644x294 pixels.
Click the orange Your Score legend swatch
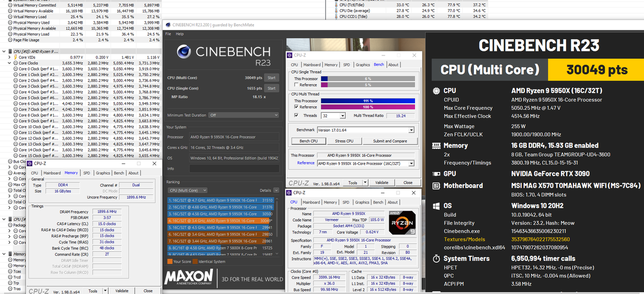click(170, 261)
